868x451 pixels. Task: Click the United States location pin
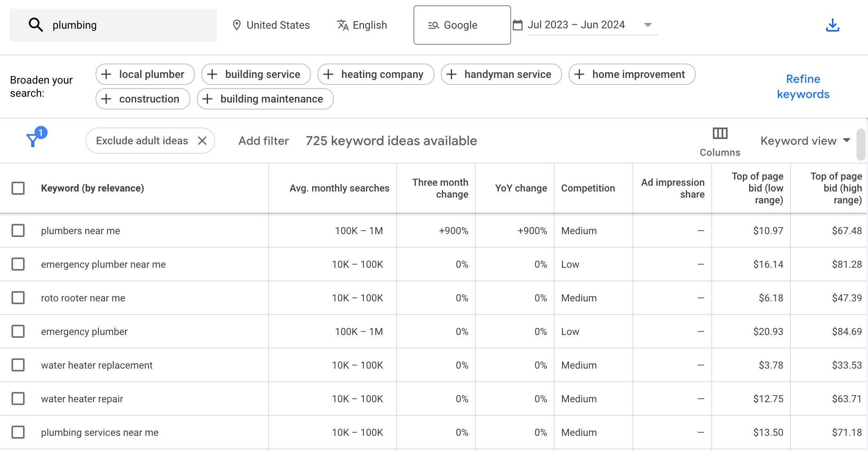point(237,25)
